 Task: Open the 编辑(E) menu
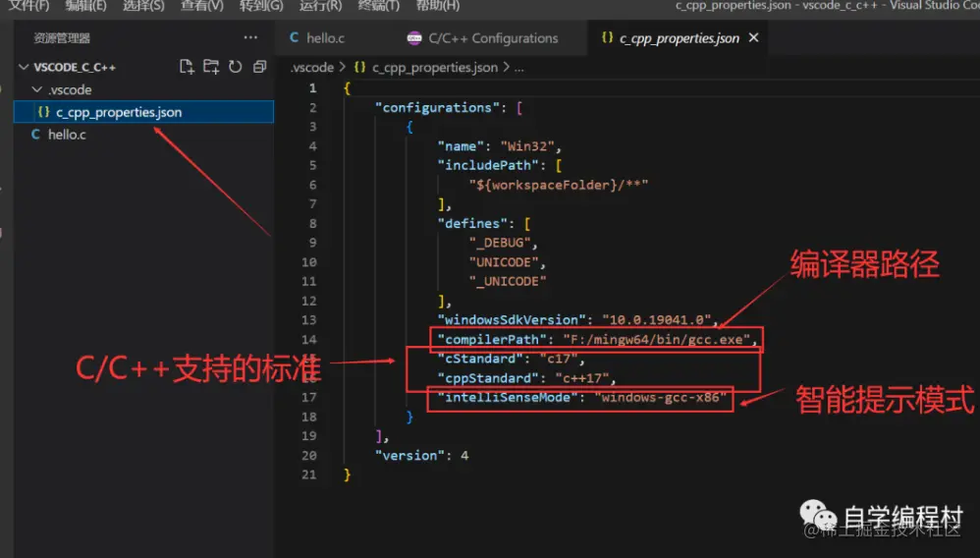click(85, 6)
